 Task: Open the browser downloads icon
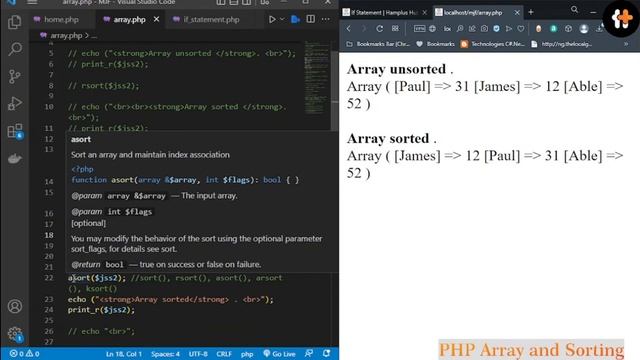pos(599,29)
